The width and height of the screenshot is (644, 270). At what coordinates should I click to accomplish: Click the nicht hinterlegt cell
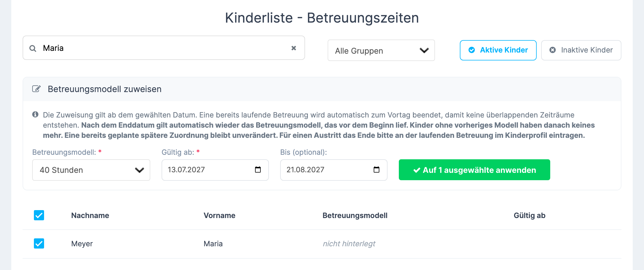pyautogui.click(x=349, y=244)
